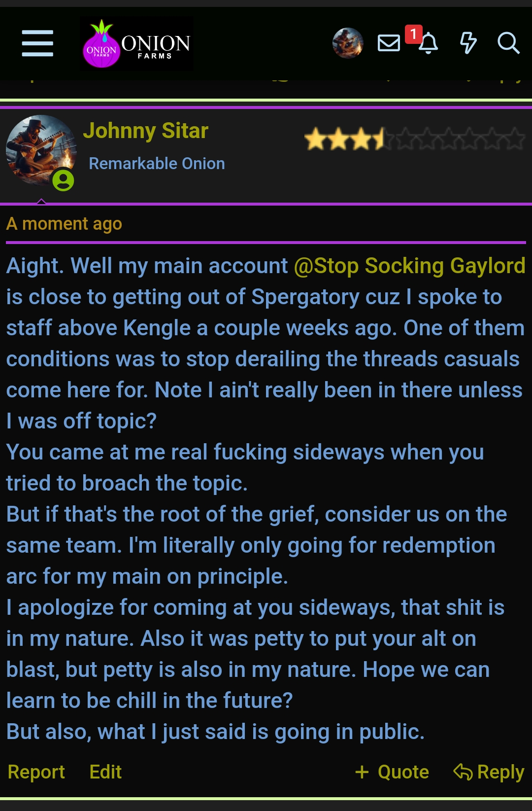
Task: Open What's New lightning bolt icon
Action: [468, 43]
